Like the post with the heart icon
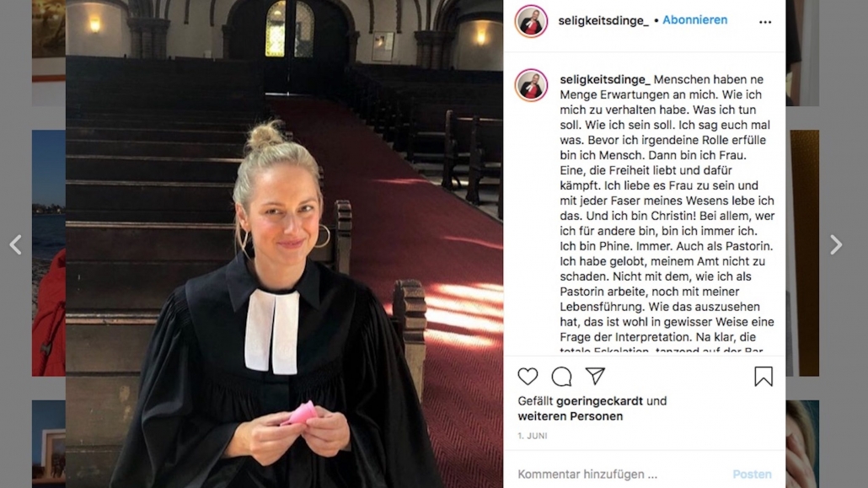 coord(528,377)
